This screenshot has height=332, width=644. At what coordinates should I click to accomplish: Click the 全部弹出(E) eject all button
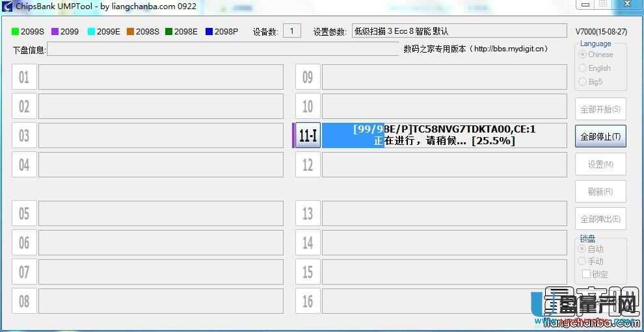pyautogui.click(x=600, y=219)
